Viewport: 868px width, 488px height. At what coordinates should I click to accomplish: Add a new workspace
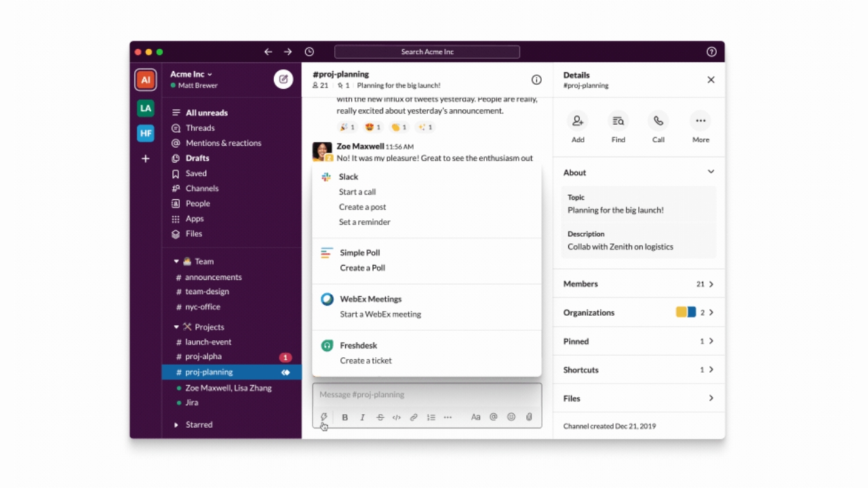click(x=145, y=159)
